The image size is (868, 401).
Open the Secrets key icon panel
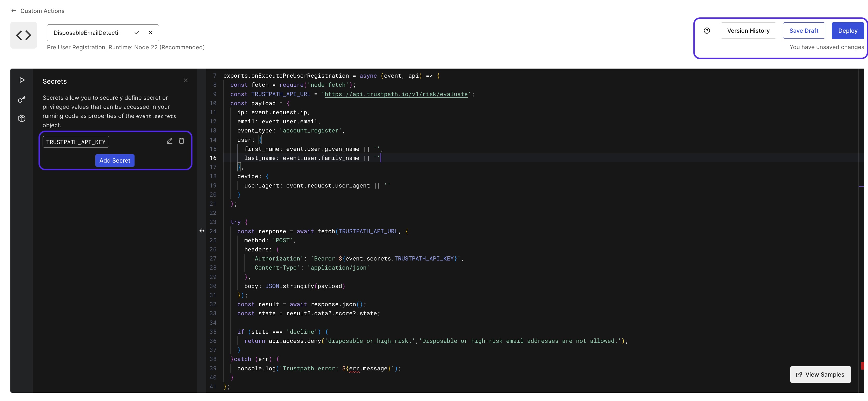22,99
